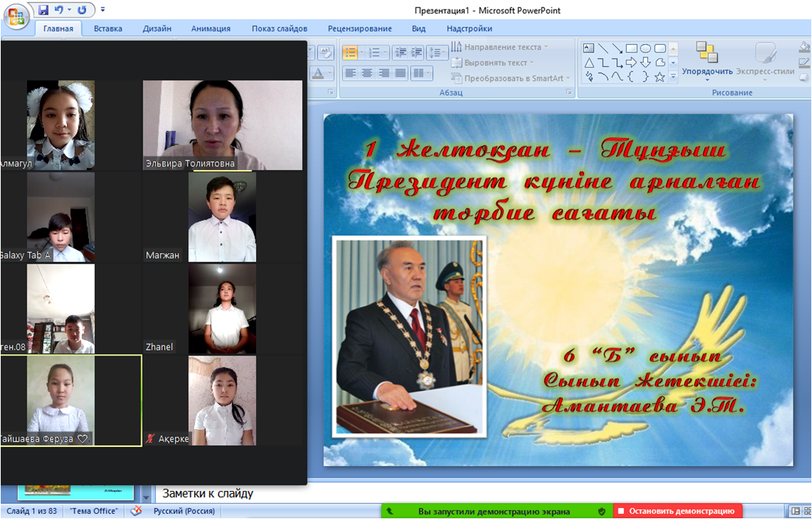812x519 pixels.
Task: Click the Русский (Россия) language indicator
Action: (x=184, y=511)
